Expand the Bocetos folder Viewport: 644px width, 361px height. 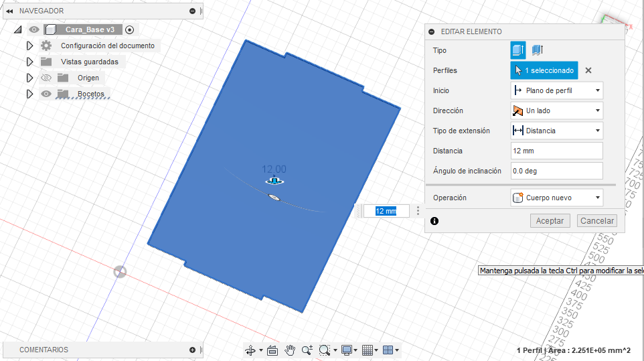pos(29,94)
